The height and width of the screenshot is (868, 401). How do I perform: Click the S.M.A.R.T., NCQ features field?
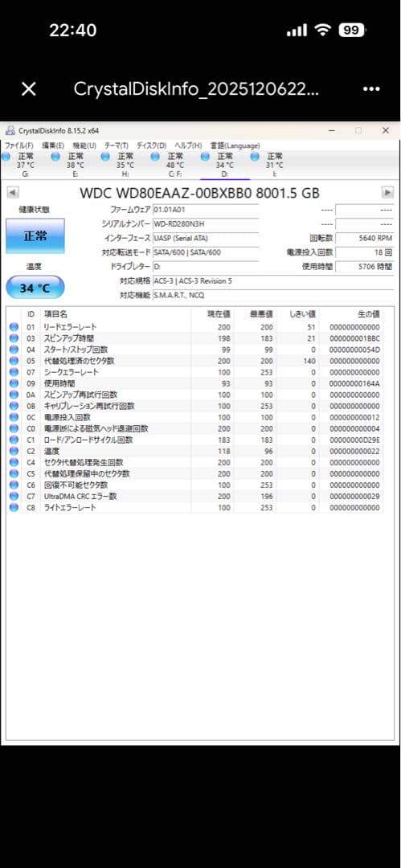pos(273,295)
